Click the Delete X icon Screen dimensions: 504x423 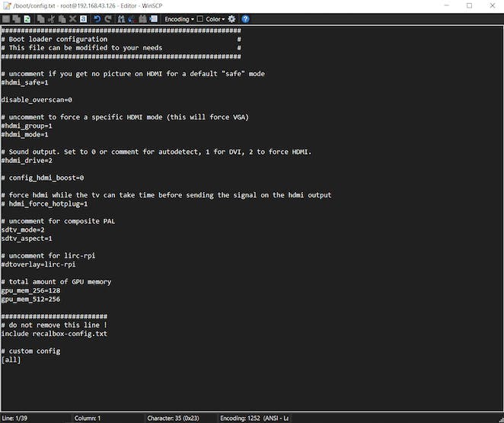point(72,19)
